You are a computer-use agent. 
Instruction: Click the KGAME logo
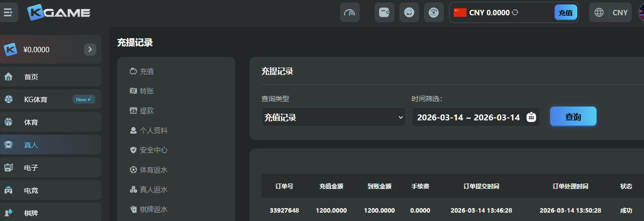click(59, 13)
